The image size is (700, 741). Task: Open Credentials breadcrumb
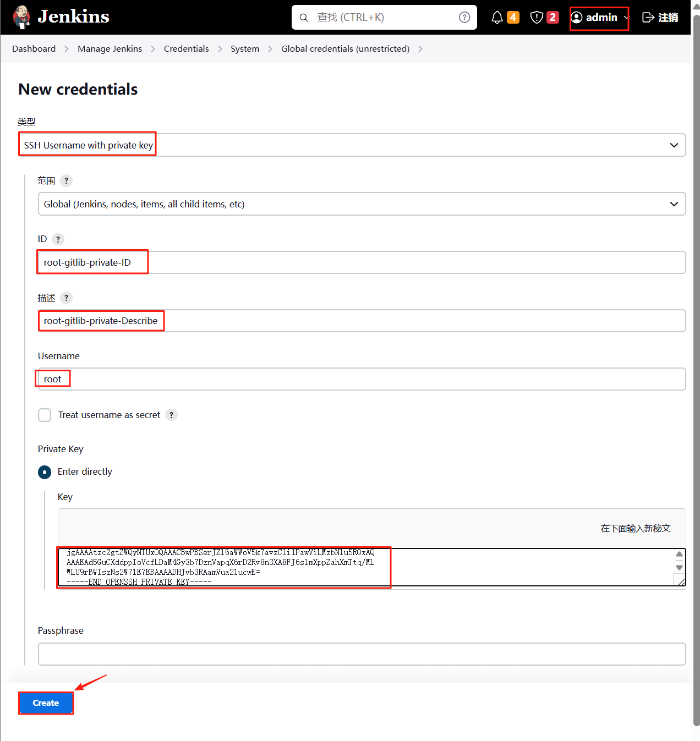(x=187, y=49)
